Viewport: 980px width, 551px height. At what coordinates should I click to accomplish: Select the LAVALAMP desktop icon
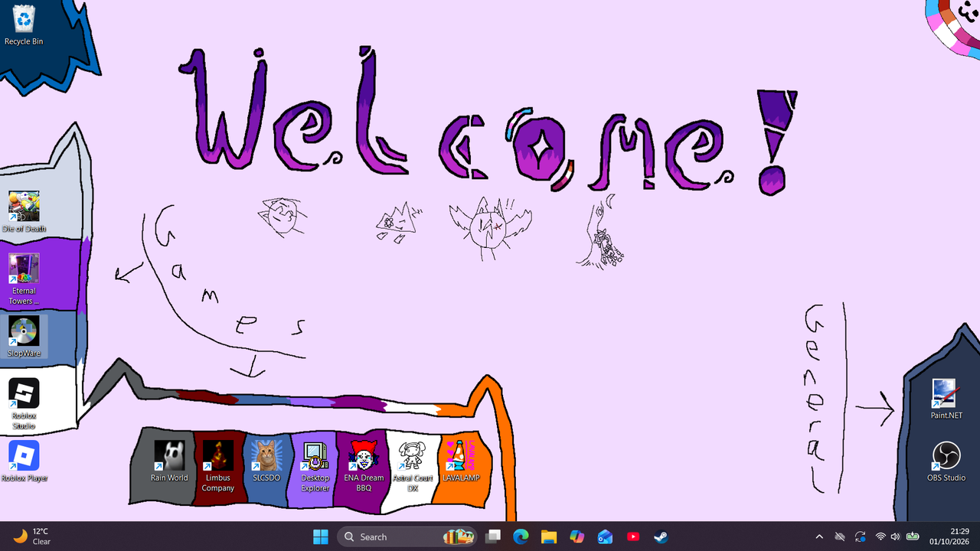coord(461,461)
